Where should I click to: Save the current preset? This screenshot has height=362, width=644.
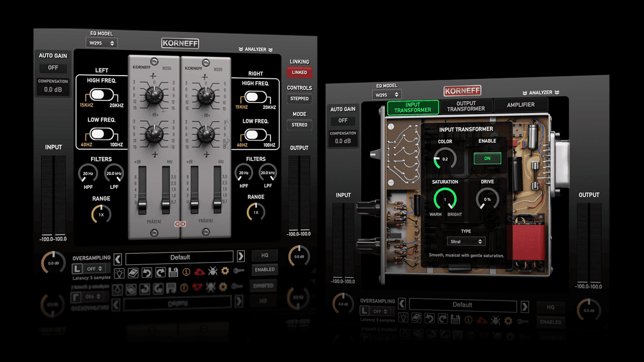[173, 271]
